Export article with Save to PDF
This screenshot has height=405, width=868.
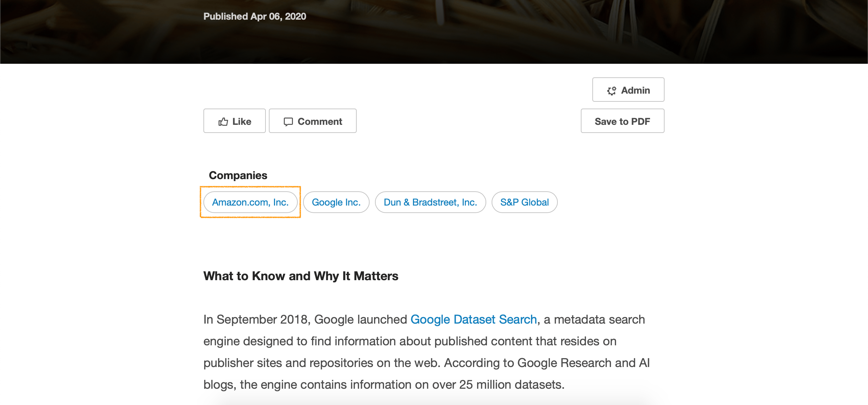(622, 121)
